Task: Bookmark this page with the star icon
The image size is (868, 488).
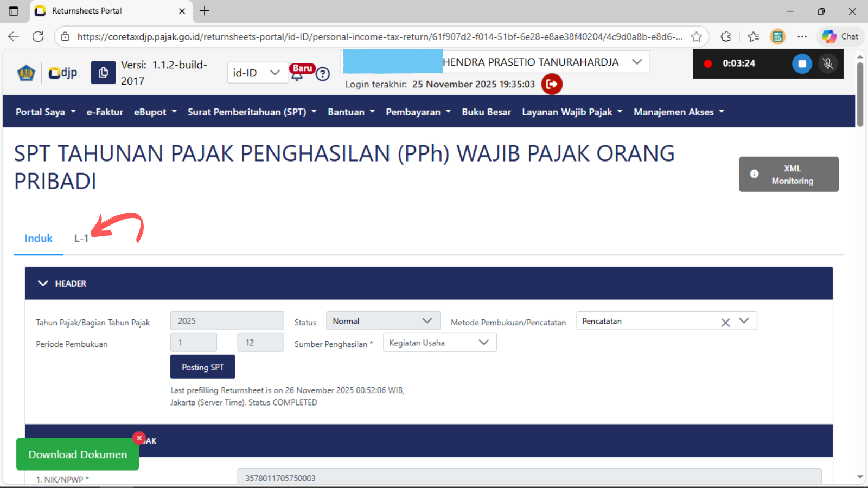Action: pos(697,37)
